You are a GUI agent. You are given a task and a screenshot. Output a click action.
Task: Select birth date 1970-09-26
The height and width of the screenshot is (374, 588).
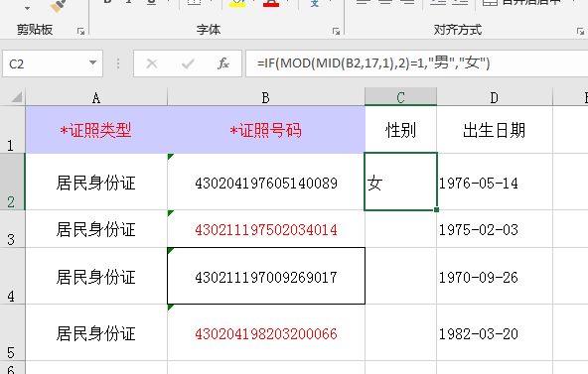pos(495,277)
